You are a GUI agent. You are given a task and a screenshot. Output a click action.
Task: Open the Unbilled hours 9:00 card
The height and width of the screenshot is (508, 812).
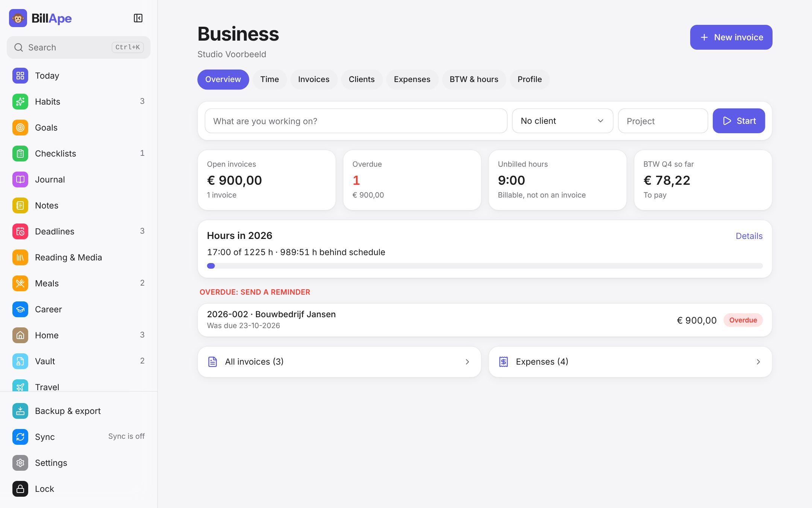(x=557, y=180)
